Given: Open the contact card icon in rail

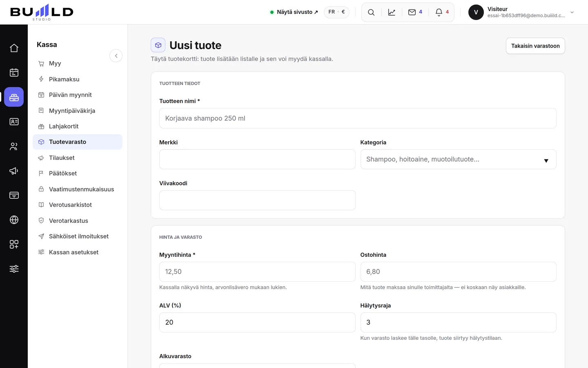Looking at the screenshot, I should click(x=14, y=122).
